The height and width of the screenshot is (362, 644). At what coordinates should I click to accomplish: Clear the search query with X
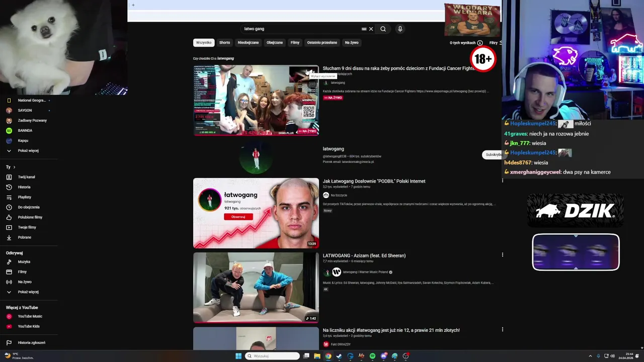tap(371, 29)
